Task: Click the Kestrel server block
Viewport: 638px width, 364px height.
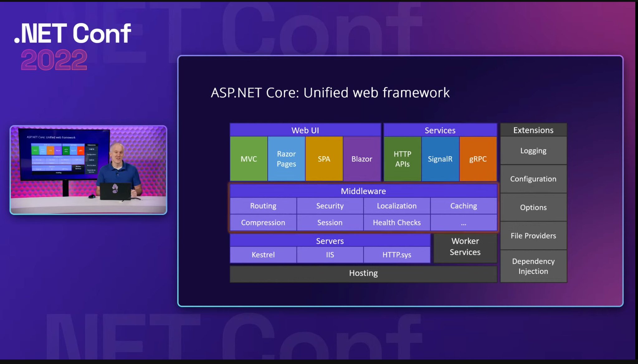Action: [263, 255]
